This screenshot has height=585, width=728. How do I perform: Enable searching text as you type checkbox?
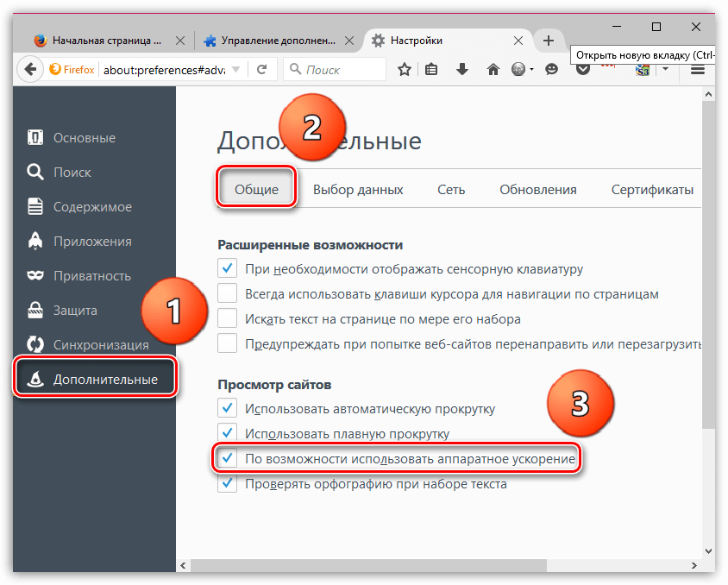[227, 318]
